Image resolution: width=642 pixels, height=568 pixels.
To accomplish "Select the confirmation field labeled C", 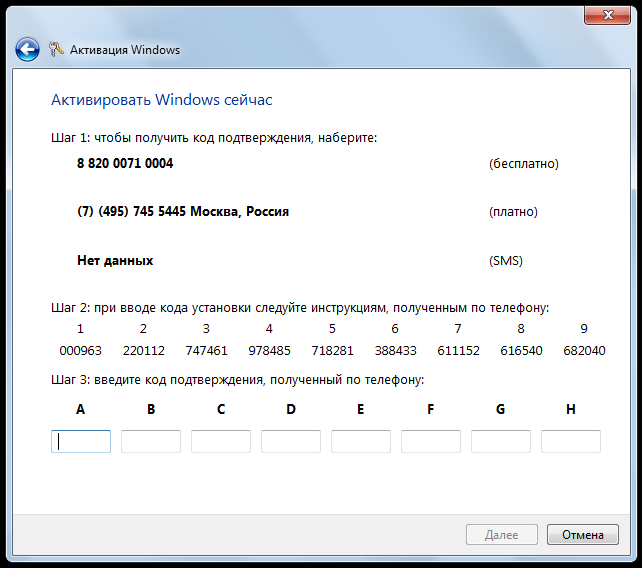I will tap(221, 441).
